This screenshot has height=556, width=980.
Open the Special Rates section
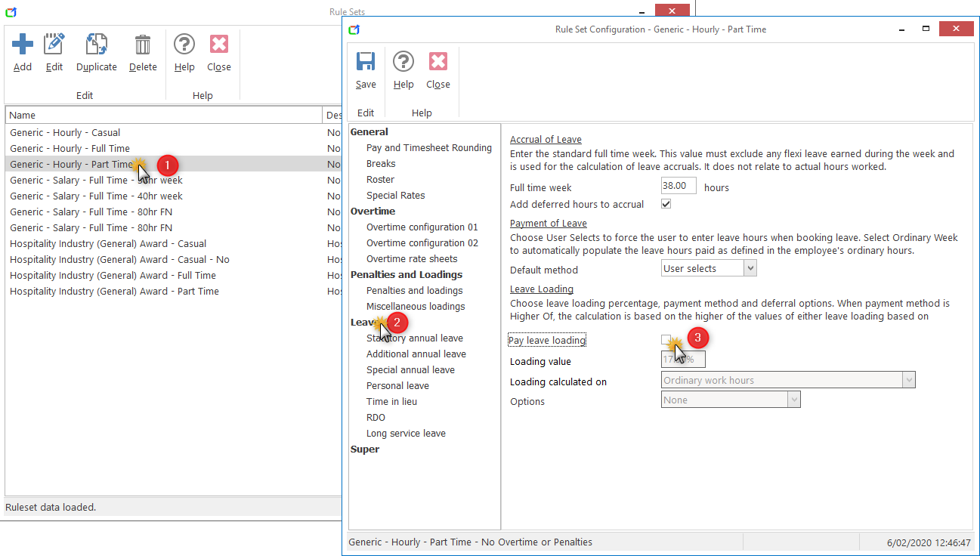click(x=395, y=195)
